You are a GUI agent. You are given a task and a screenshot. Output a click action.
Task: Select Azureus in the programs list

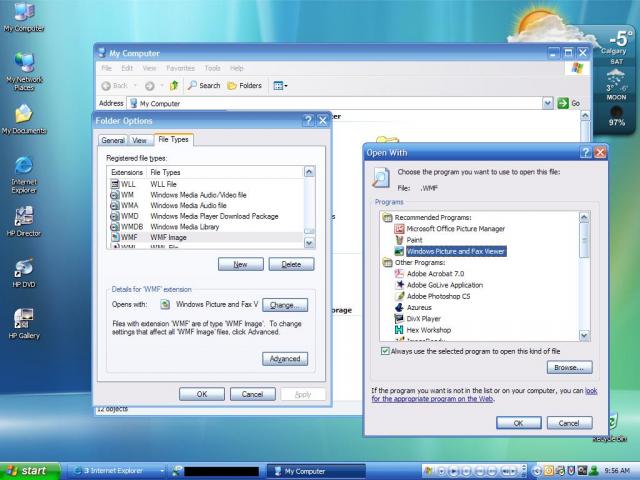413,307
